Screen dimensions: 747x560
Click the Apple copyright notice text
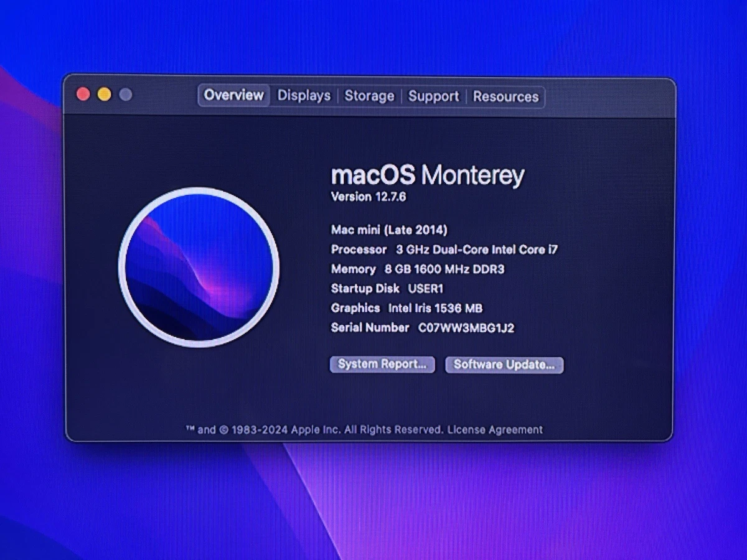coord(314,429)
